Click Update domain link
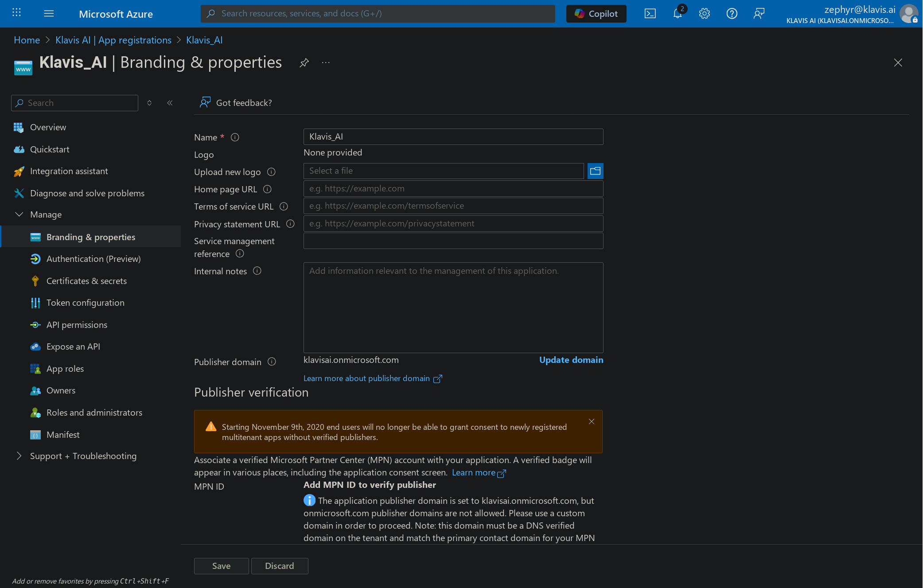923x588 pixels. click(x=571, y=360)
